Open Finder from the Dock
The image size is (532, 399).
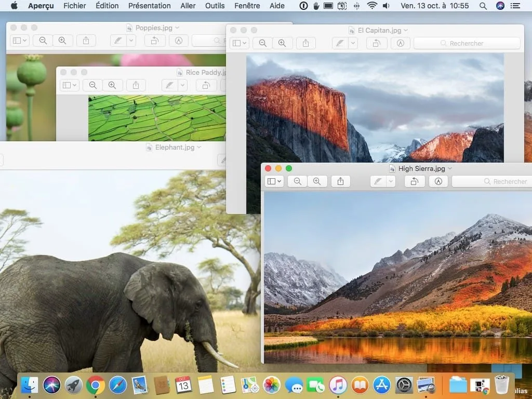point(30,385)
